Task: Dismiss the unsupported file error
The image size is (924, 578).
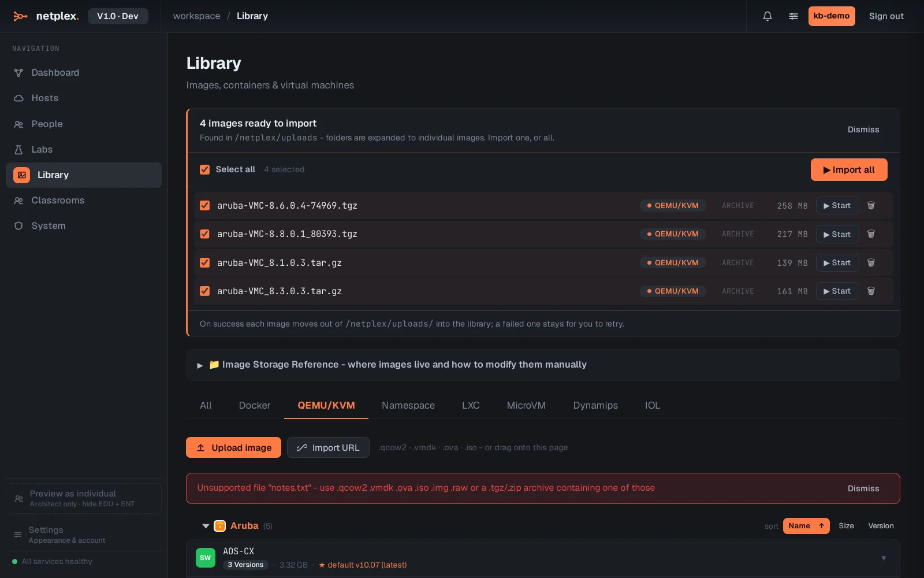Action: [863, 489]
